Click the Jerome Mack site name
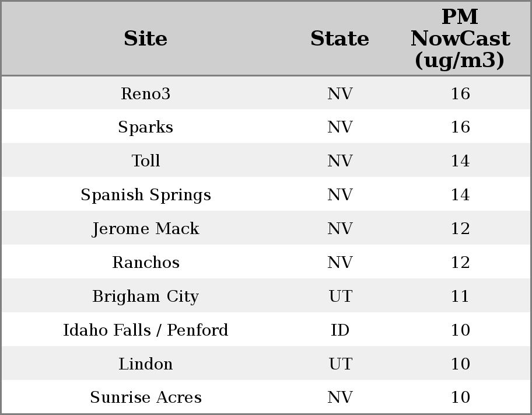This screenshot has width=532, height=415. click(x=145, y=229)
